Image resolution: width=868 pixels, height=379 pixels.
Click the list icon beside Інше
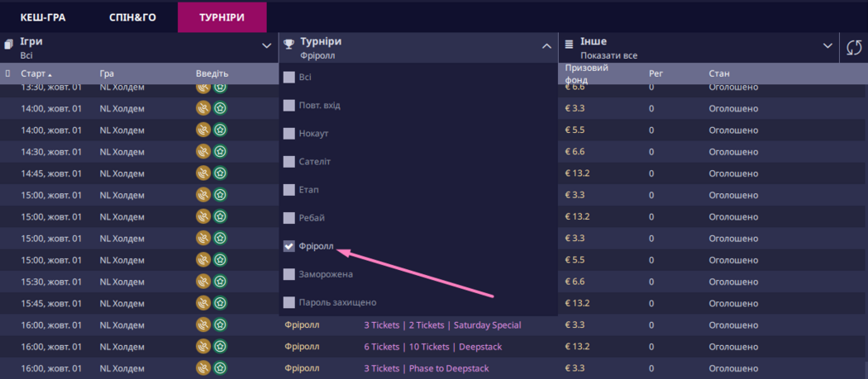click(x=570, y=43)
